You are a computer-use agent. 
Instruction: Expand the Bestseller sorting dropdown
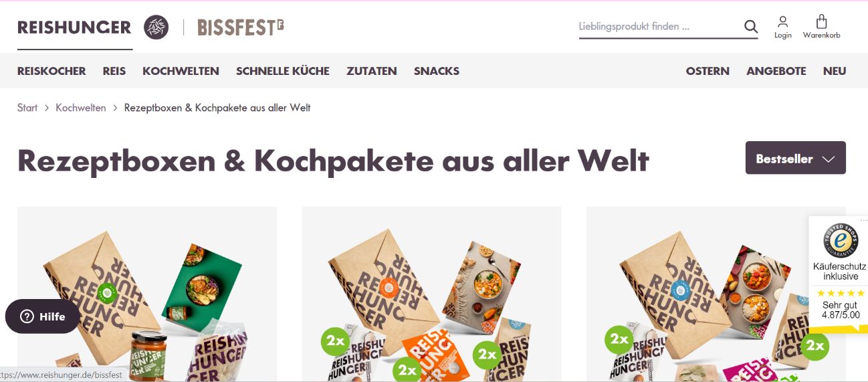click(x=796, y=158)
